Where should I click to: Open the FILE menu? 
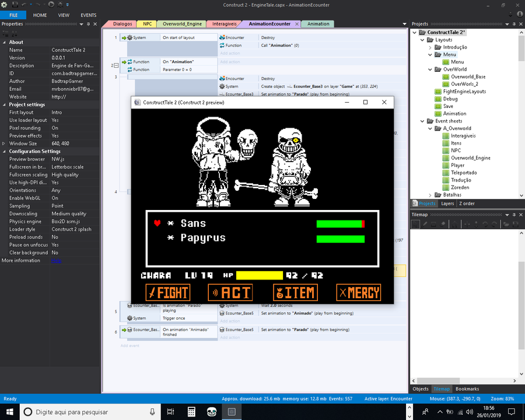pos(13,15)
